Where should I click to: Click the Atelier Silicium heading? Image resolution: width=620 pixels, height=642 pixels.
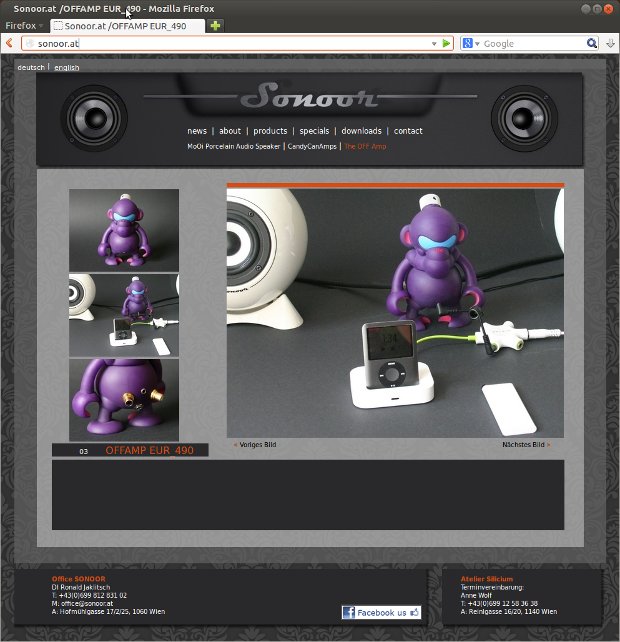point(486,579)
